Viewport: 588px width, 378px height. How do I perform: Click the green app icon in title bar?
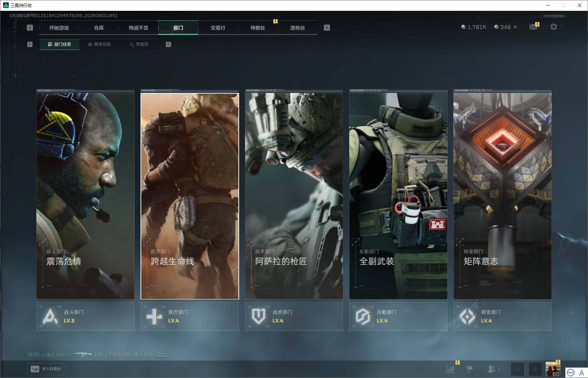pos(6,5)
